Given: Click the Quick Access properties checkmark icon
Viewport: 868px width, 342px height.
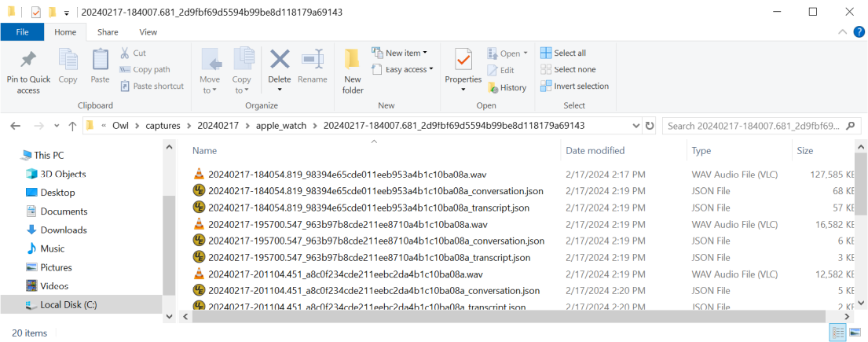Looking at the screenshot, I should pyautogui.click(x=37, y=13).
